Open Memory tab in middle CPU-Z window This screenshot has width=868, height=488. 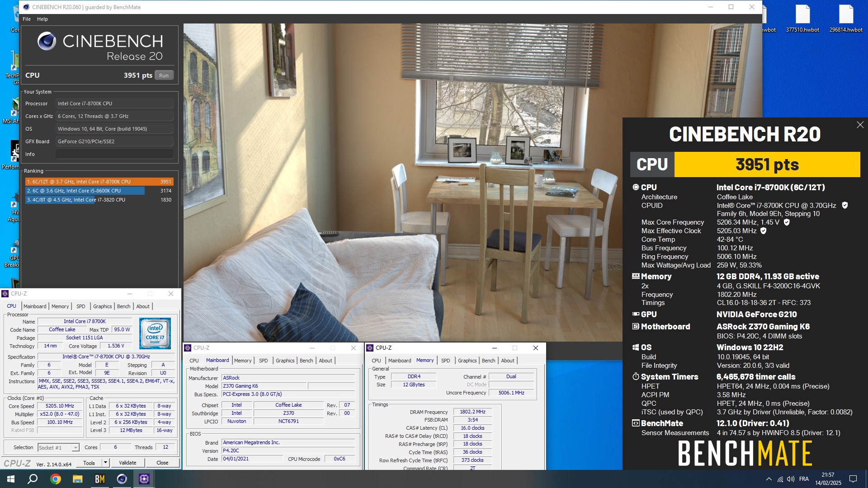[x=243, y=361]
